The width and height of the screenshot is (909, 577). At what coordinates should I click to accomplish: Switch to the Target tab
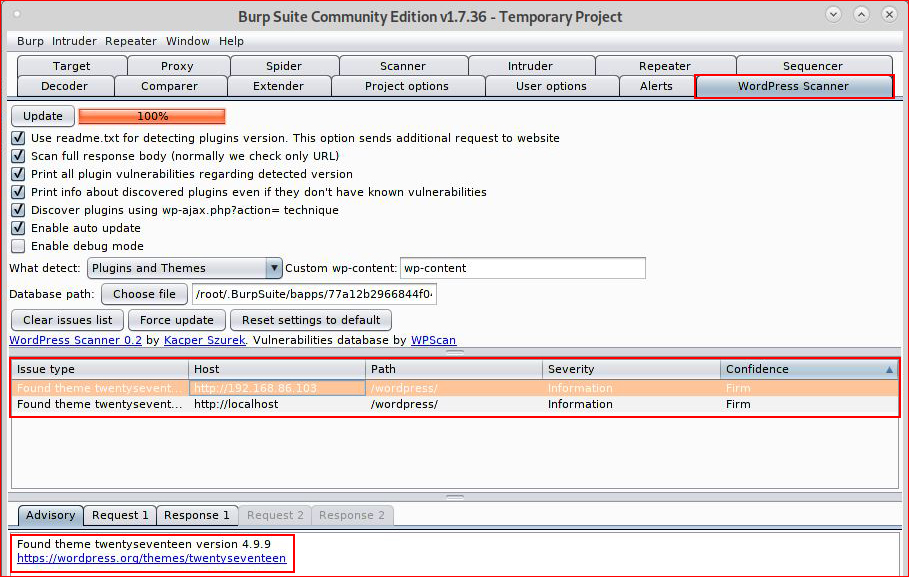pos(72,66)
